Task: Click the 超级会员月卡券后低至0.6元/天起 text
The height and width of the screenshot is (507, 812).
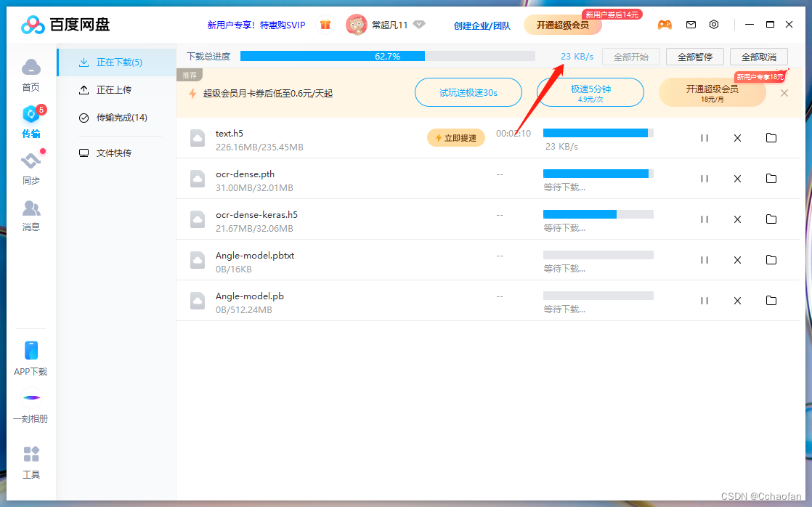Action: [x=268, y=93]
